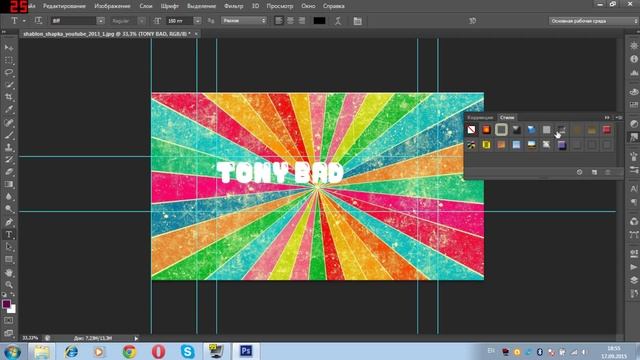The image size is (640, 360).
Task: Select the Eraser tool
Action: [9, 172]
